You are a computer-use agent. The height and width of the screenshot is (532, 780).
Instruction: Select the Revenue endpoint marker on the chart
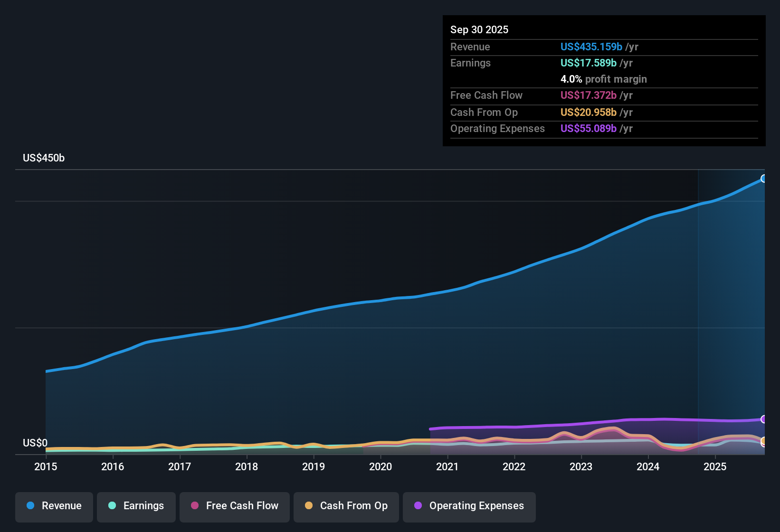click(x=764, y=179)
